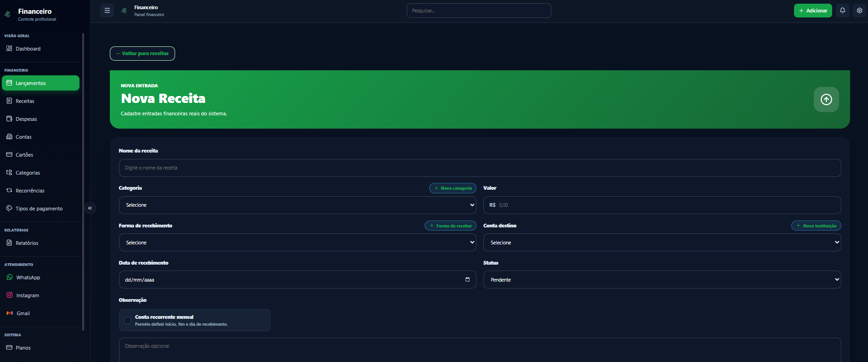The height and width of the screenshot is (362, 868).
Task: Click the notification bell icon
Action: [x=842, y=11]
